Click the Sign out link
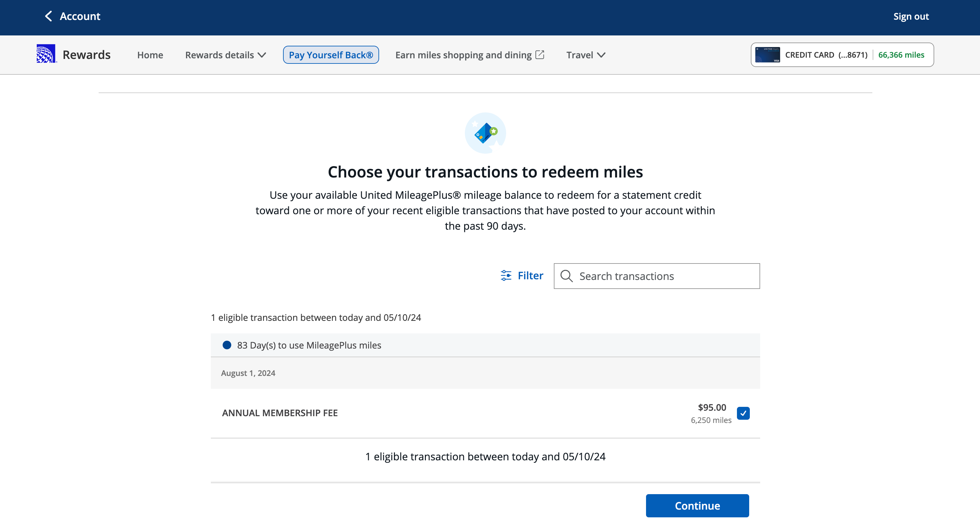 [x=911, y=16]
